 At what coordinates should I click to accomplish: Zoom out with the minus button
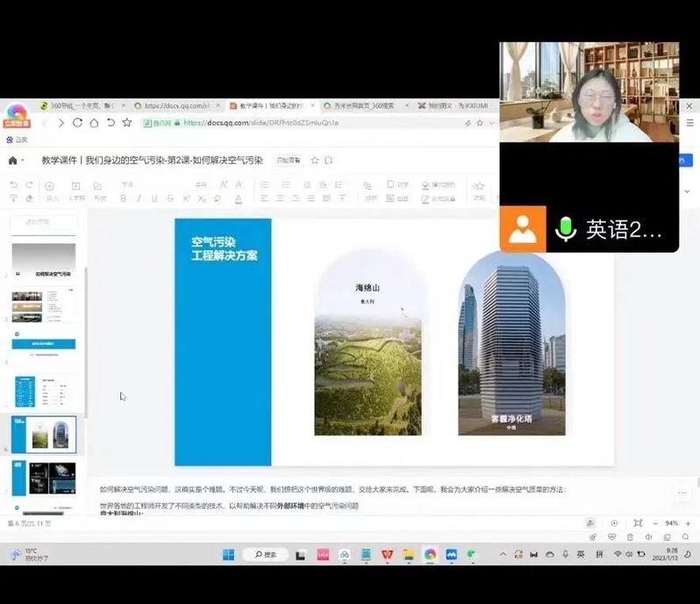pyautogui.click(x=655, y=523)
